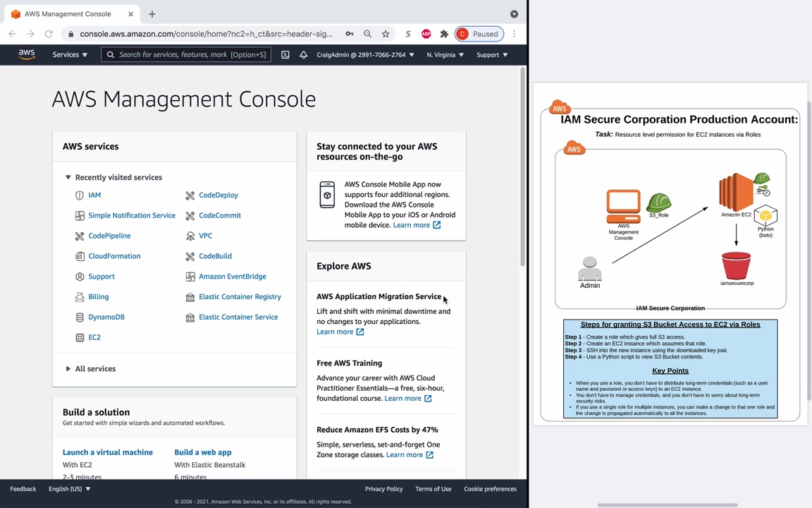Viewport: 812px width, 508px height.
Task: Click the Support service icon
Action: (79, 277)
